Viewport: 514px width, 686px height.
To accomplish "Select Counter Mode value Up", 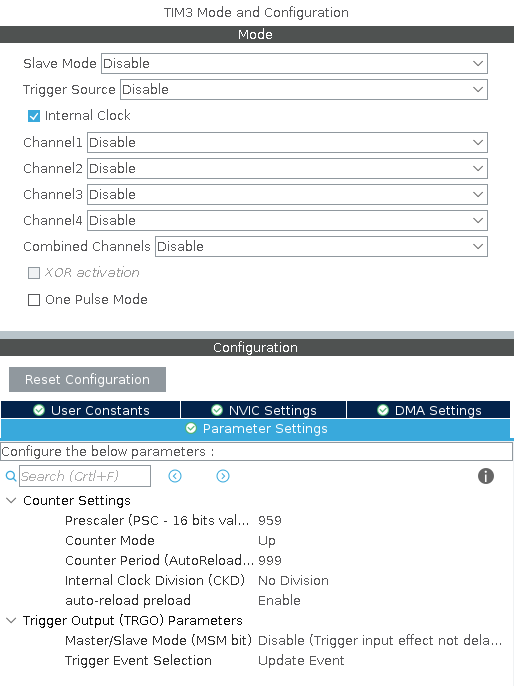I will coord(267,541).
